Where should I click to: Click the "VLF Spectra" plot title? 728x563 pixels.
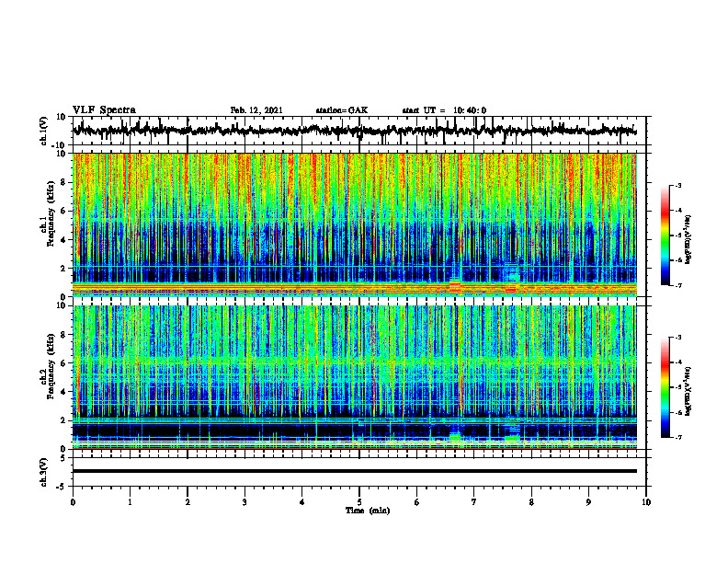[x=104, y=110]
